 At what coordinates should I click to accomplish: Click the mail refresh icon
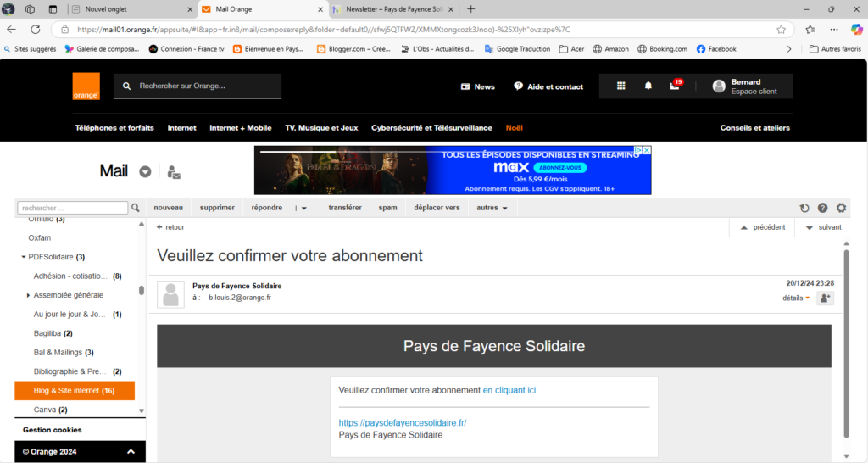point(804,208)
